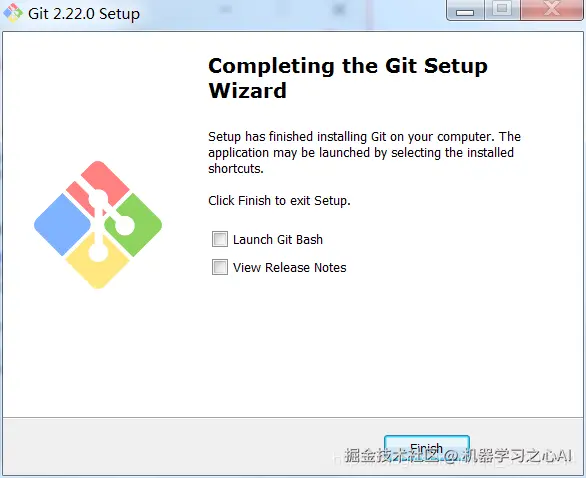Minimize the Git Setup window
Image resolution: width=586 pixels, height=478 pixels.
465,10
